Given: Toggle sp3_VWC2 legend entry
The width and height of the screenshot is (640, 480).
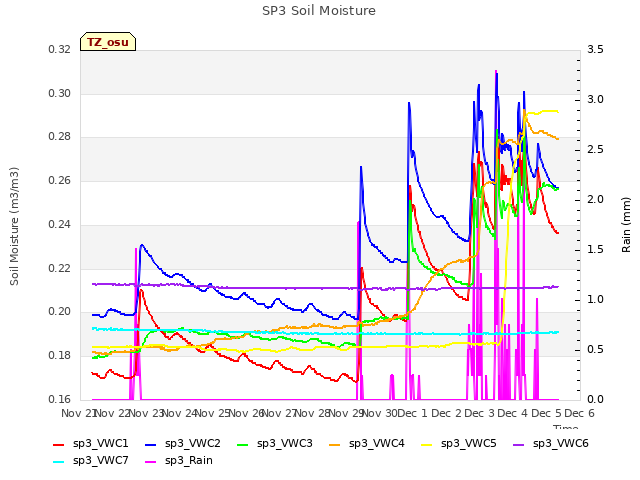Looking at the screenshot, I should 183,444.
